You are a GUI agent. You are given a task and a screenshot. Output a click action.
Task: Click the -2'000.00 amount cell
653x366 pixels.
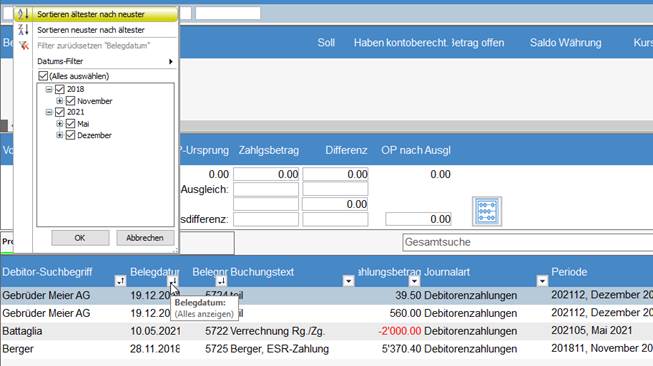tap(400, 331)
